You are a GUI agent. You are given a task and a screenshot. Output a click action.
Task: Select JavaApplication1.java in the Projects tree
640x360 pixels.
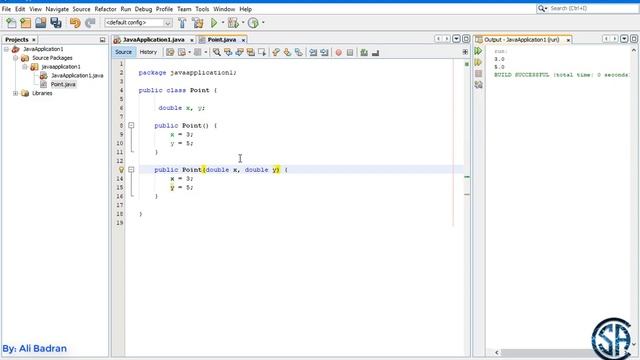[x=77, y=76]
